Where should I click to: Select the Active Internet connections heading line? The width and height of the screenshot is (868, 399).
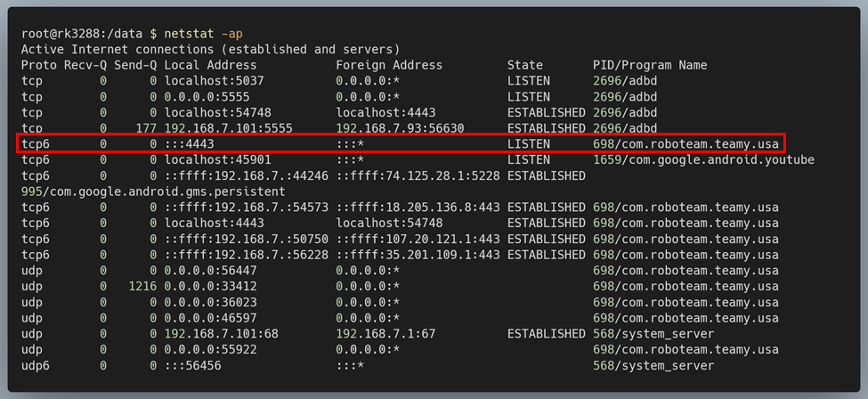point(210,49)
